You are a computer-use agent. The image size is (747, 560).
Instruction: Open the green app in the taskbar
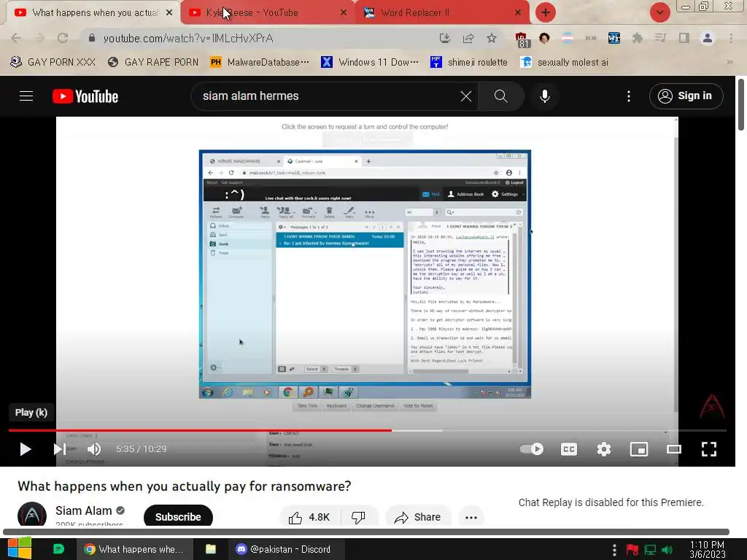pos(58,549)
